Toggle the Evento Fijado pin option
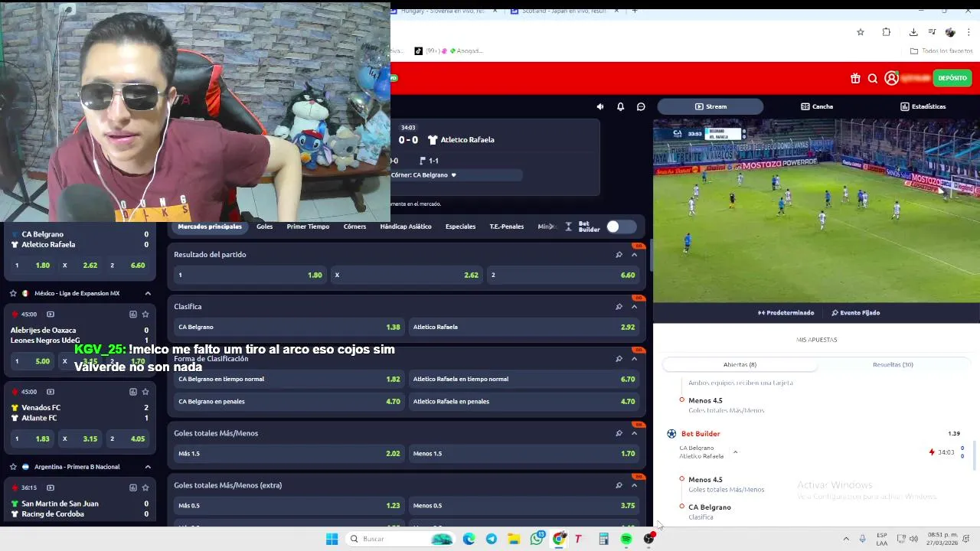 [x=855, y=312]
